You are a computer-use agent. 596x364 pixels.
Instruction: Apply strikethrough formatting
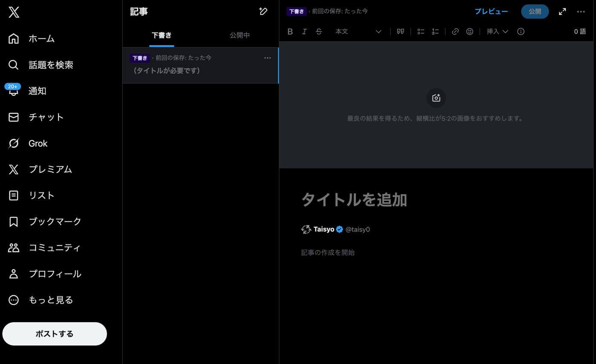(x=318, y=31)
